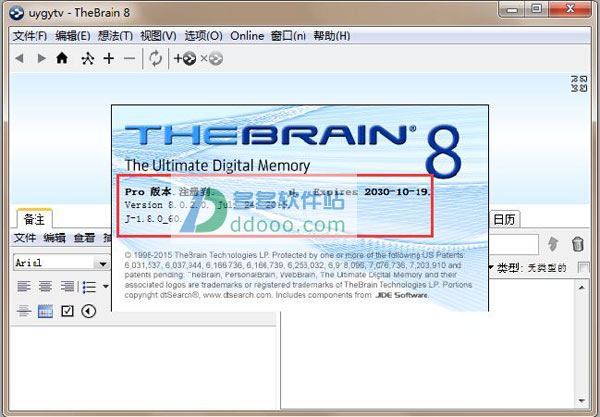Click the insert checkbox icon

pyautogui.click(x=67, y=311)
